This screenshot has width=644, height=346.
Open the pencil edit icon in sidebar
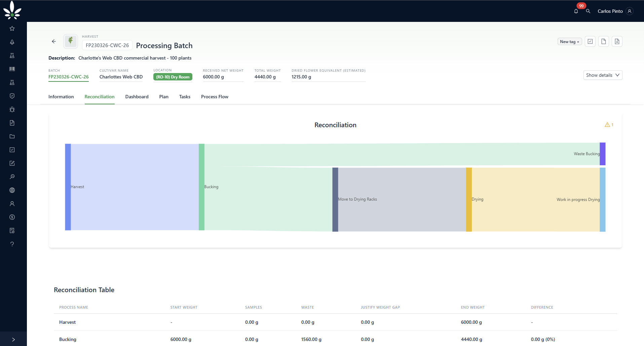click(12, 163)
